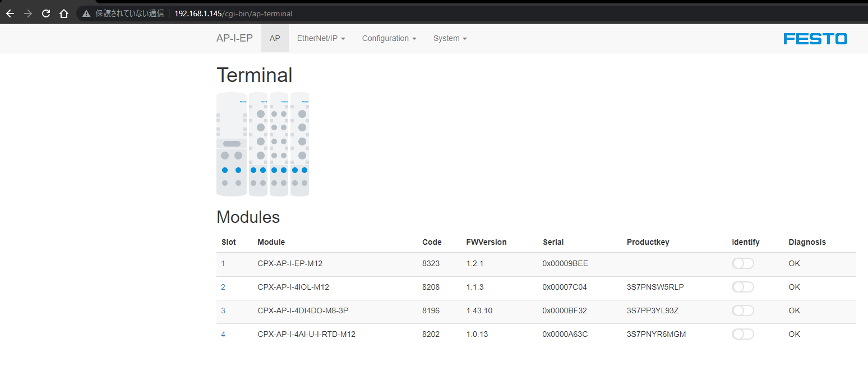This screenshot has width=868, height=370.
Task: Click firmware version 1.1.3
Action: click(x=474, y=287)
